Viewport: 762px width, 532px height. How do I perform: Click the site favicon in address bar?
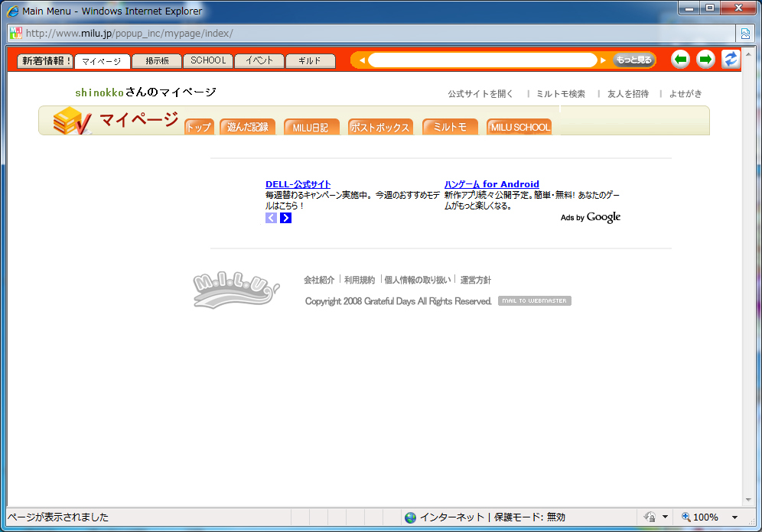point(15,33)
